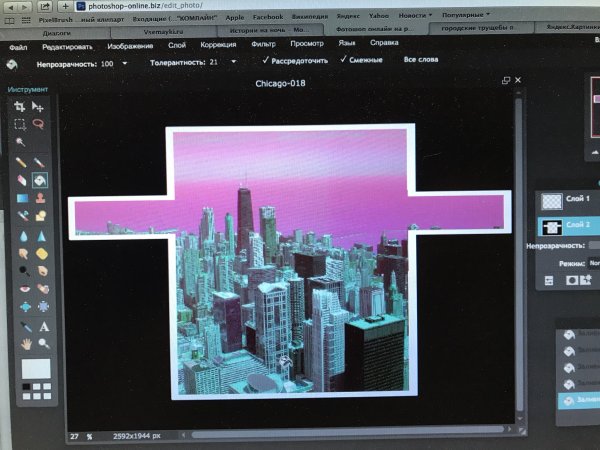Select the Move tool
Screen dimensions: 600x450
tap(39, 105)
